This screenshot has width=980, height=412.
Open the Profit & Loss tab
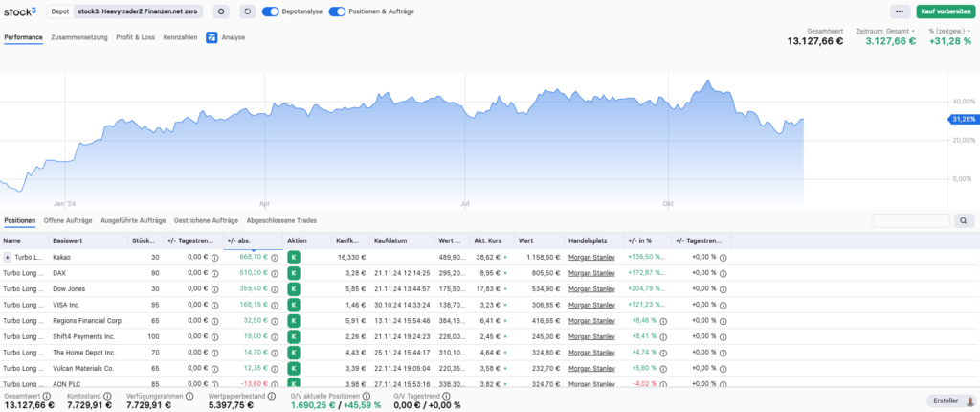click(136, 37)
